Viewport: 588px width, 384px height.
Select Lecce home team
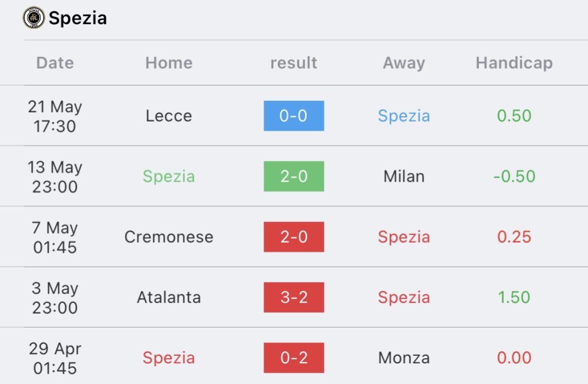(x=169, y=116)
